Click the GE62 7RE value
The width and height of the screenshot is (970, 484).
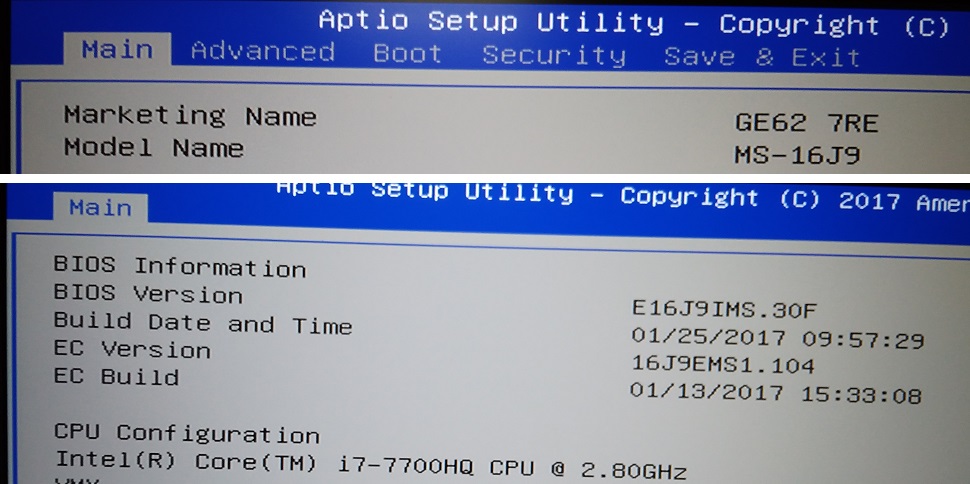(x=806, y=123)
